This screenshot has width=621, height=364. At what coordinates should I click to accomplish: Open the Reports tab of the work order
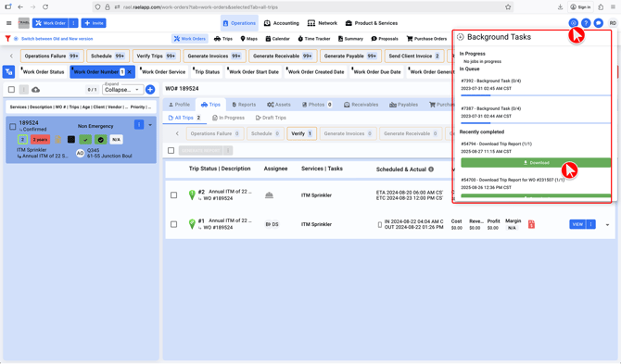pos(244,105)
